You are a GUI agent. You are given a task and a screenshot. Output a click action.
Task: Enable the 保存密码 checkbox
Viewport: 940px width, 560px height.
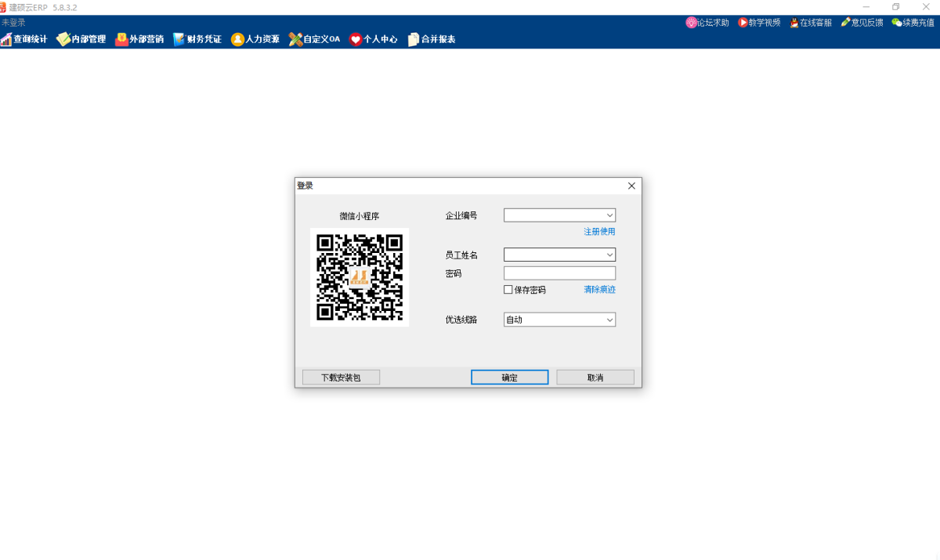pyautogui.click(x=507, y=290)
